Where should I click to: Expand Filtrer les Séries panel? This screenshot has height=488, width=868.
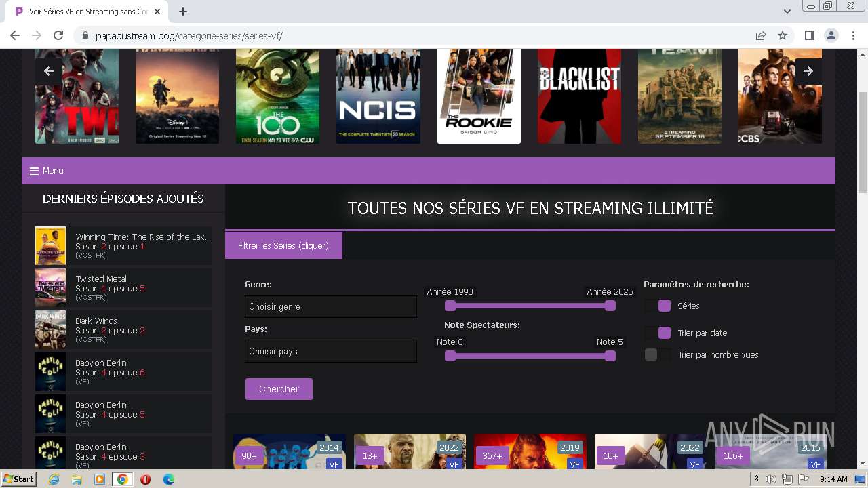(x=283, y=245)
